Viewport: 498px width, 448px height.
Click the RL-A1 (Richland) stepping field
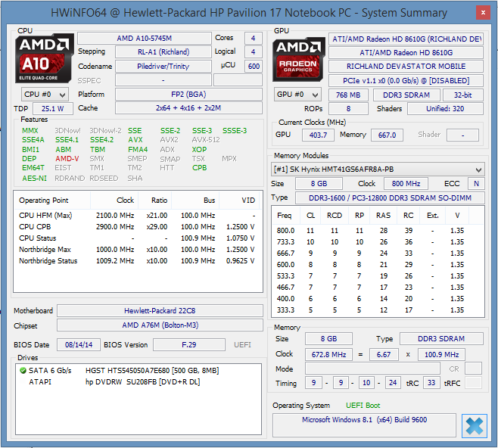[163, 52]
